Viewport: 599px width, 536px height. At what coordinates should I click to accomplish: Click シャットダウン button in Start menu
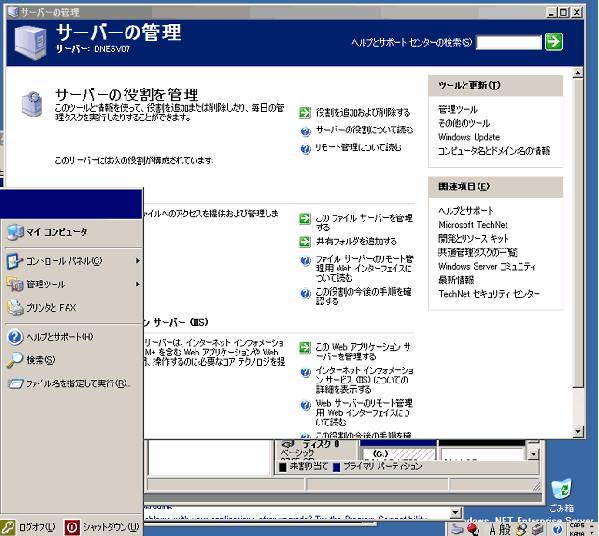102,527
